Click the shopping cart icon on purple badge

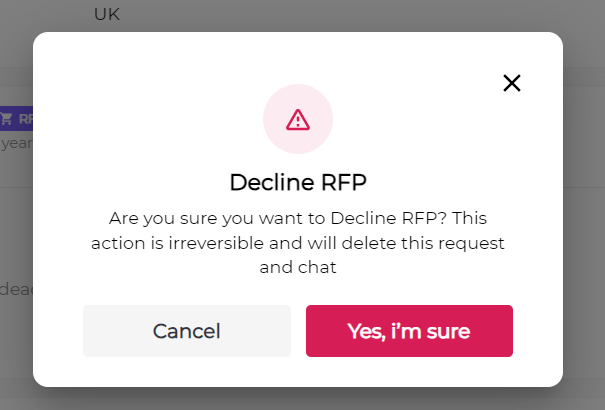[x=7, y=118]
